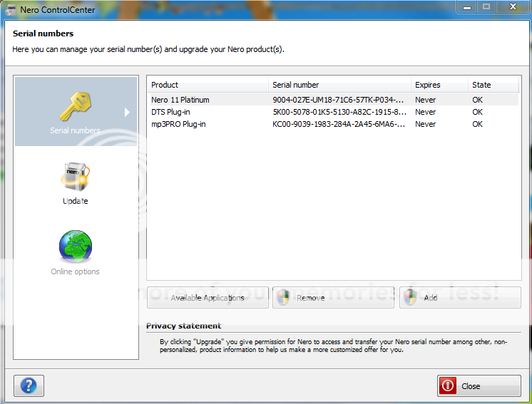Click the red power icon on Close
The height and width of the screenshot is (404, 532).
[x=448, y=385]
